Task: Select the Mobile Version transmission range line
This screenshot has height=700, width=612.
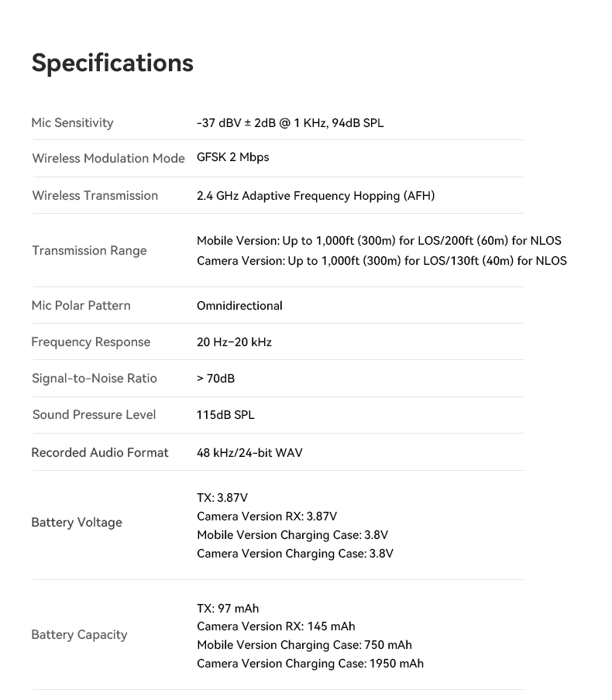Action: (x=379, y=241)
